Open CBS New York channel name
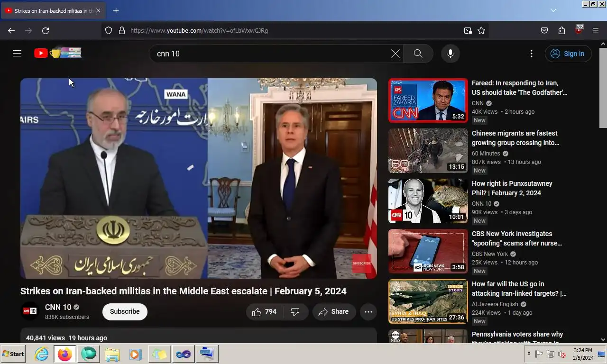 point(490,254)
